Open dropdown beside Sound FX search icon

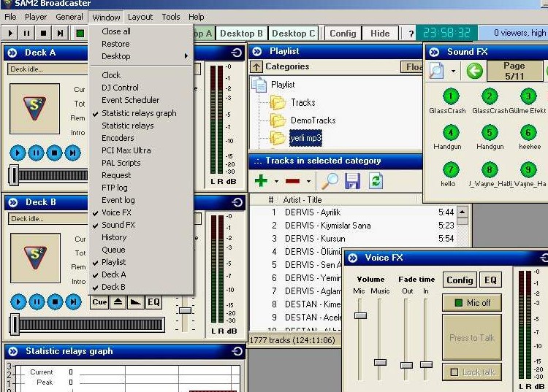[x=453, y=72]
